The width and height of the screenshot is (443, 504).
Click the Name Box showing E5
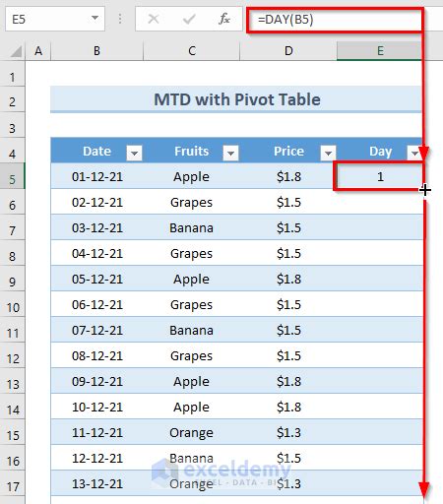(x=47, y=20)
